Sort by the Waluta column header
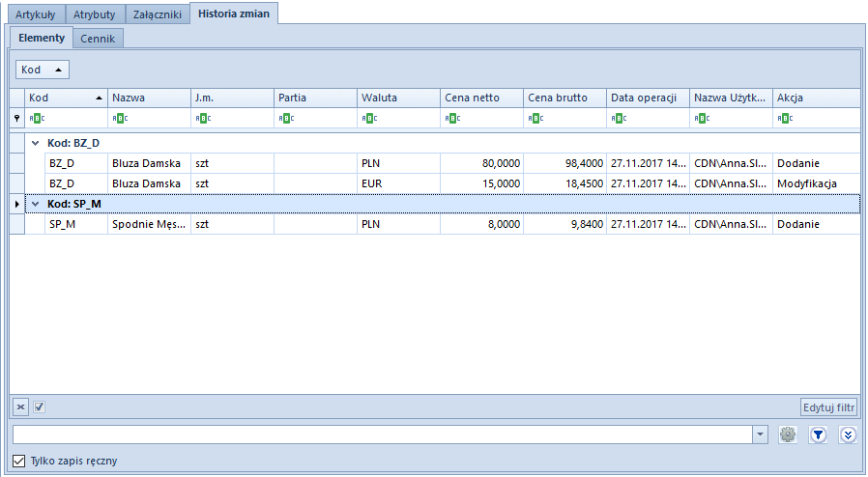 pyautogui.click(x=398, y=98)
